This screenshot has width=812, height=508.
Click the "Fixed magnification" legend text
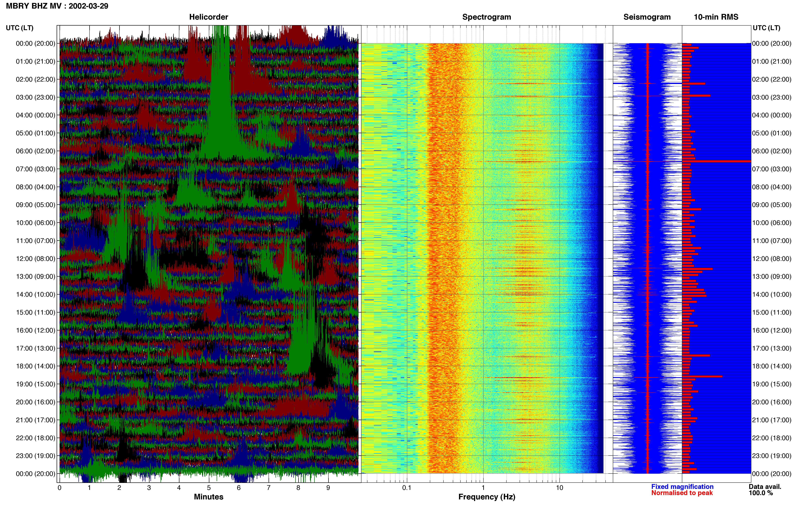(682, 486)
